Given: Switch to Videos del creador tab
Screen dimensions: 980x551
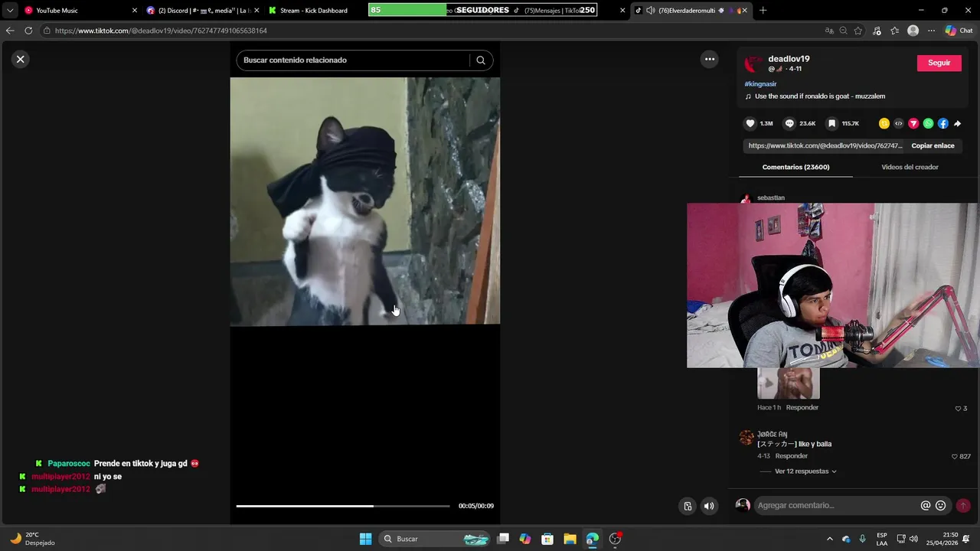Looking at the screenshot, I should [x=910, y=167].
